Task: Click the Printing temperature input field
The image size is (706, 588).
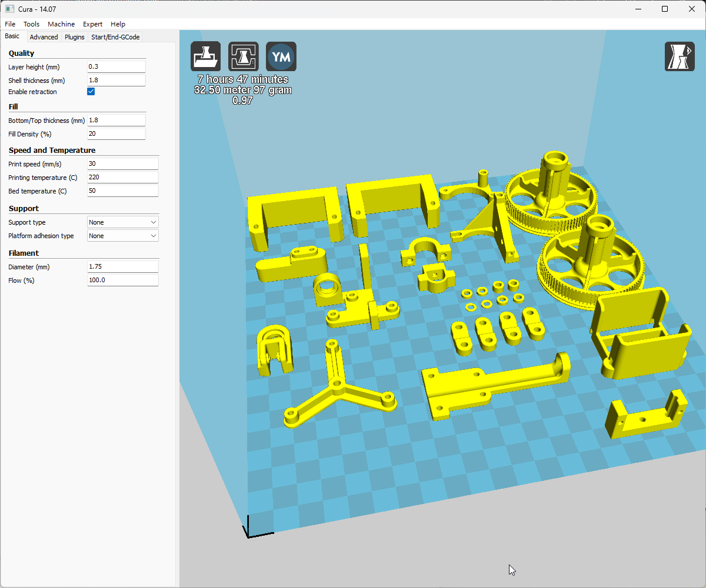Action: click(x=122, y=177)
